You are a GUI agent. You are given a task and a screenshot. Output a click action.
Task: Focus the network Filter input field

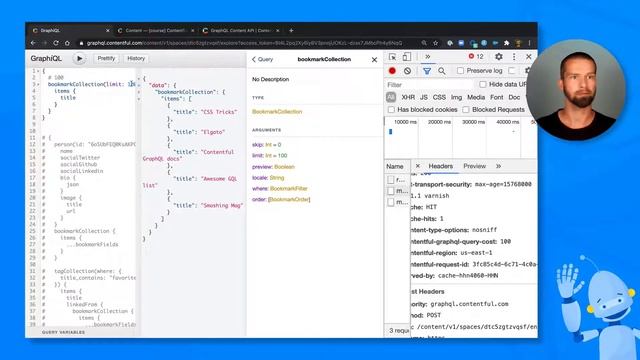click(x=429, y=84)
